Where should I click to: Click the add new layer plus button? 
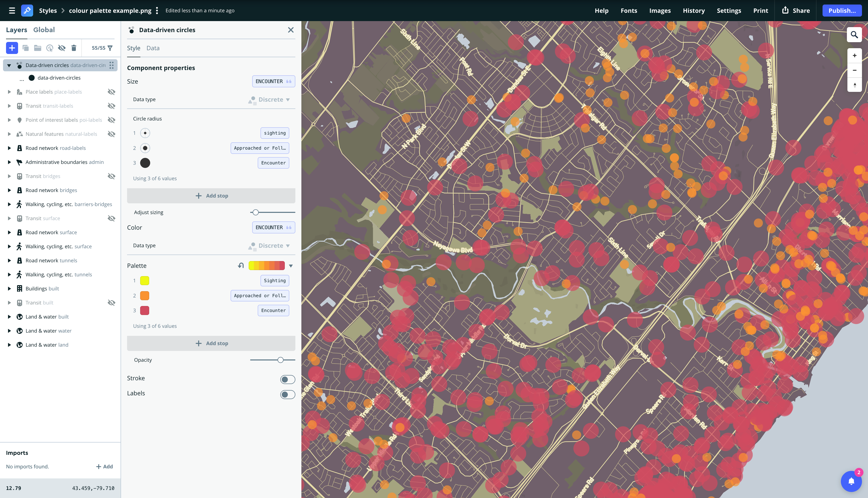coord(12,48)
